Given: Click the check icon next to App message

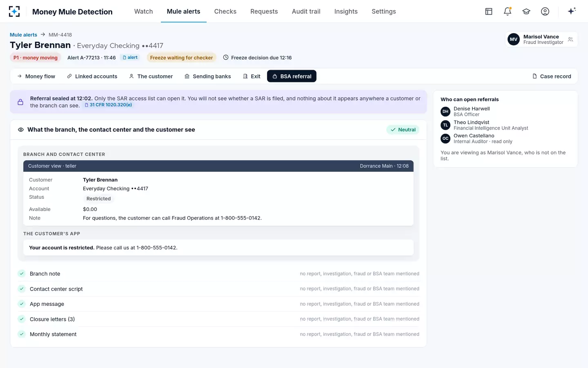Looking at the screenshot, I should (x=22, y=304).
